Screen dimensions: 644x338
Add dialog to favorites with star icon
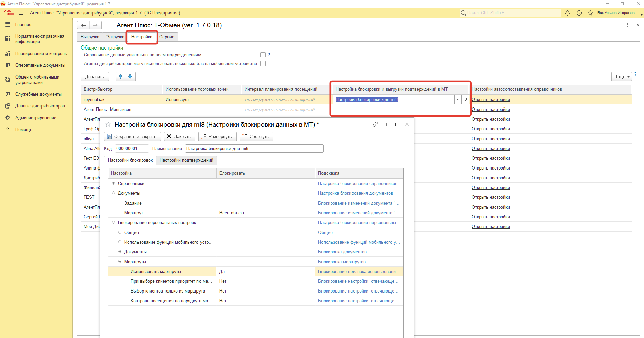pyautogui.click(x=108, y=125)
